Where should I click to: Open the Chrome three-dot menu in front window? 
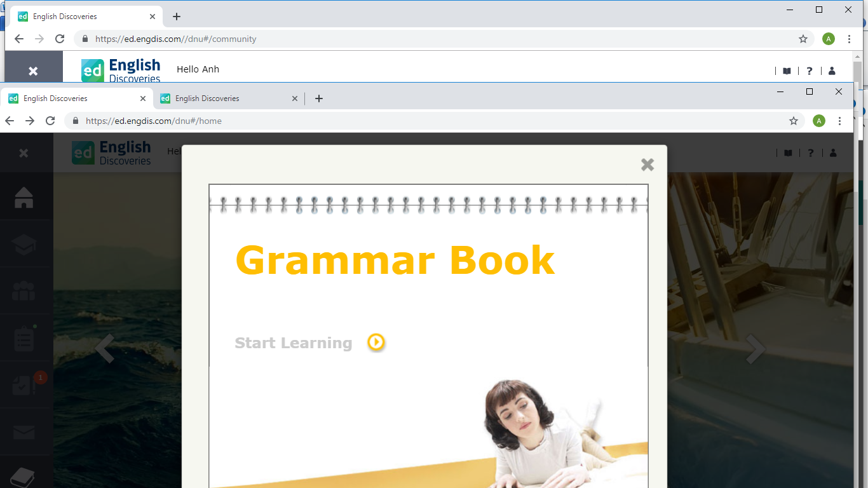tap(840, 121)
